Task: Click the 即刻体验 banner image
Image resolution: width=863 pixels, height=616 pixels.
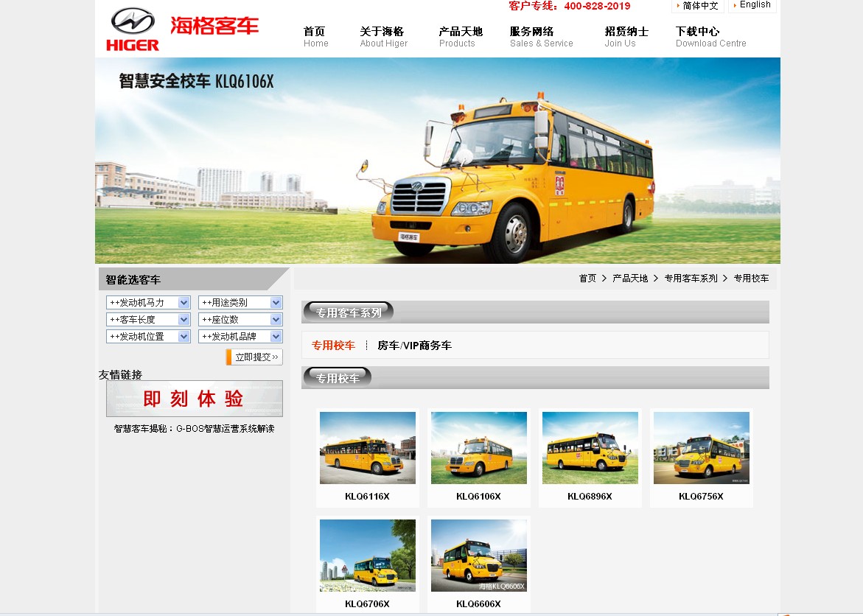Action: pos(194,399)
